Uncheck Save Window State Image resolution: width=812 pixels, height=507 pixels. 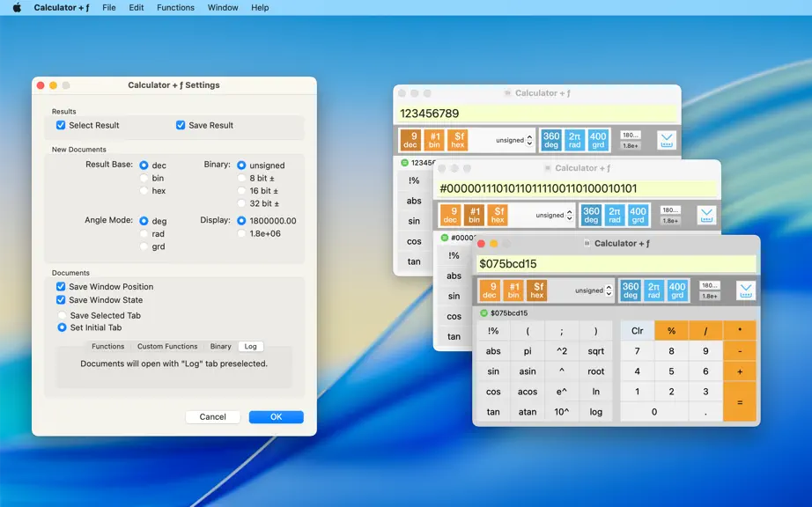(x=61, y=300)
